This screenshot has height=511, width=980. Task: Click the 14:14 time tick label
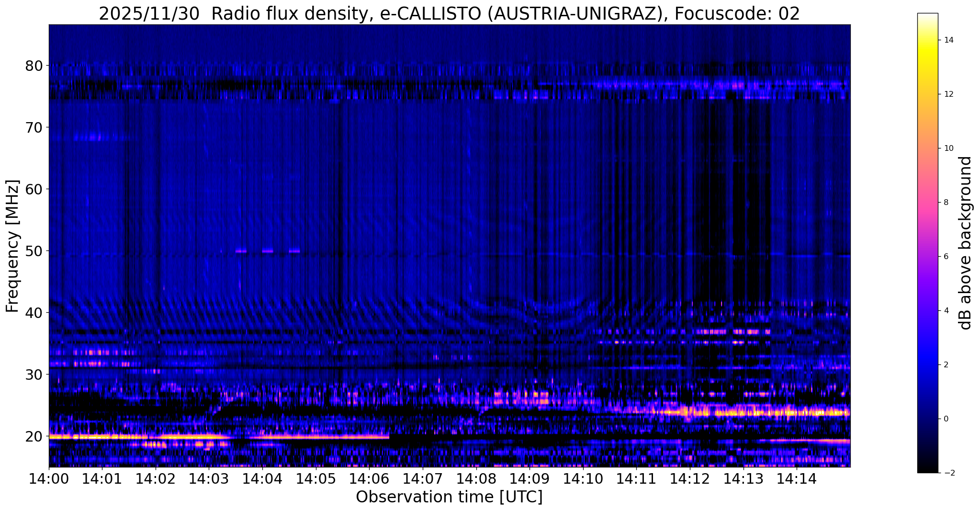797,478
